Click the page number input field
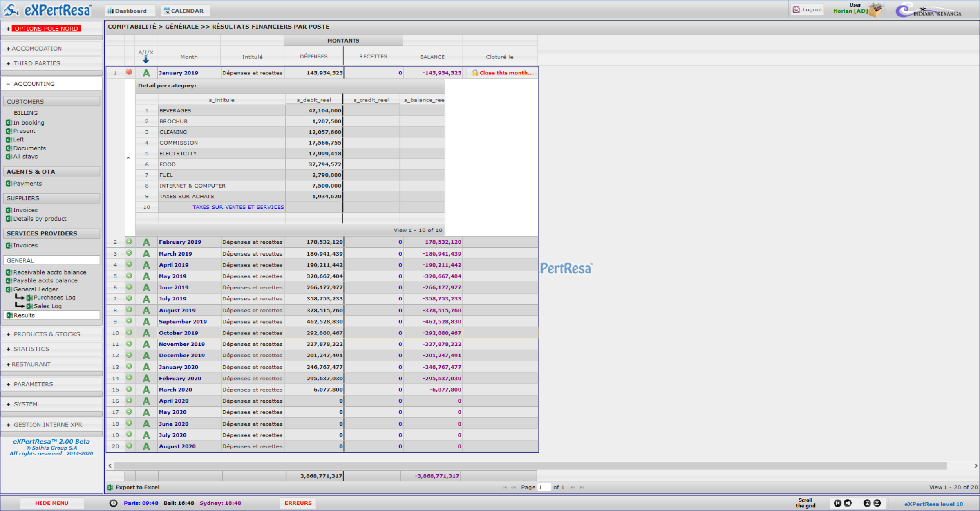 [x=544, y=487]
